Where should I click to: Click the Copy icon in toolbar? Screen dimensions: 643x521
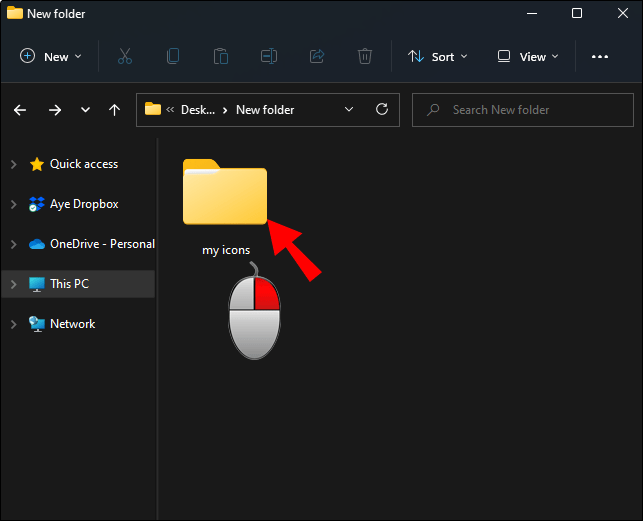pyautogui.click(x=173, y=57)
